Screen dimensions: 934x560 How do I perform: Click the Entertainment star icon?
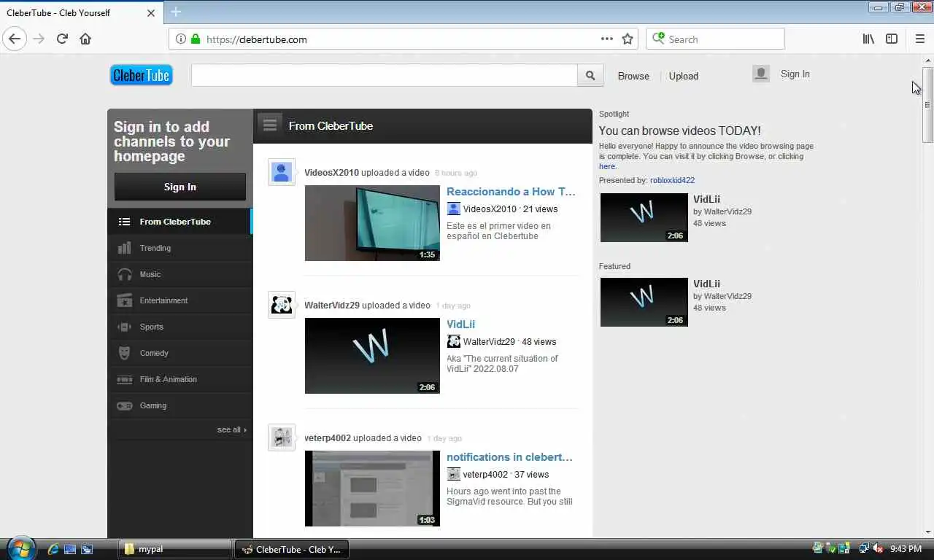coord(124,300)
